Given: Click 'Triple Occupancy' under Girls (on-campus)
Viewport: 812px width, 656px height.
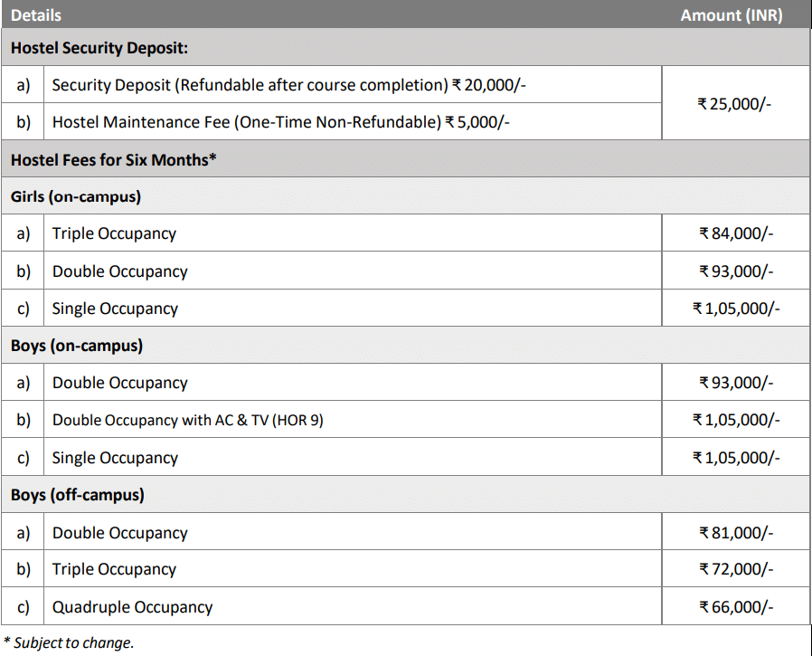Looking at the screenshot, I should pos(114,233).
